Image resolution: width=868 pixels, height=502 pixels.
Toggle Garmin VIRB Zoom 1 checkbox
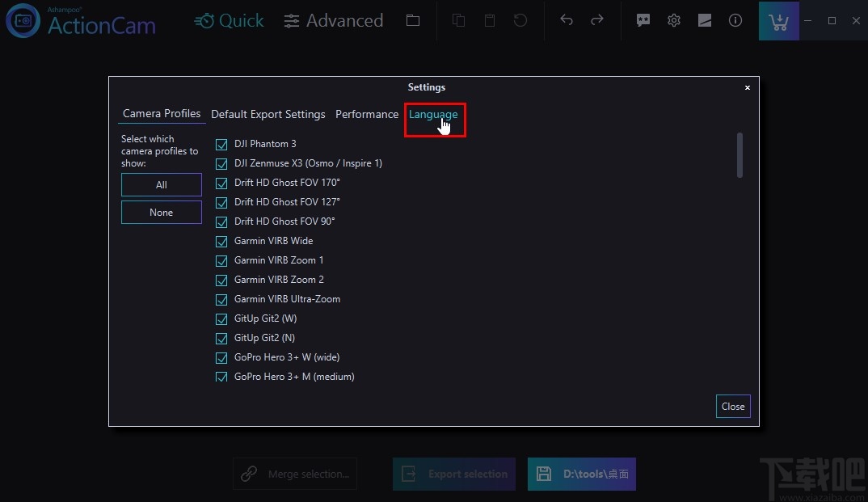tap(221, 260)
